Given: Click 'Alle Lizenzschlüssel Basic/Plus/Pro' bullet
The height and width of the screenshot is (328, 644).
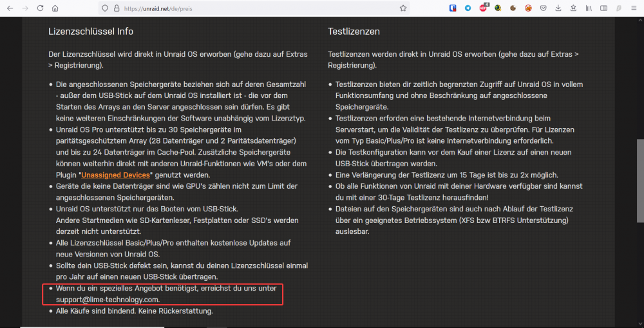Looking at the screenshot, I should click(173, 249).
